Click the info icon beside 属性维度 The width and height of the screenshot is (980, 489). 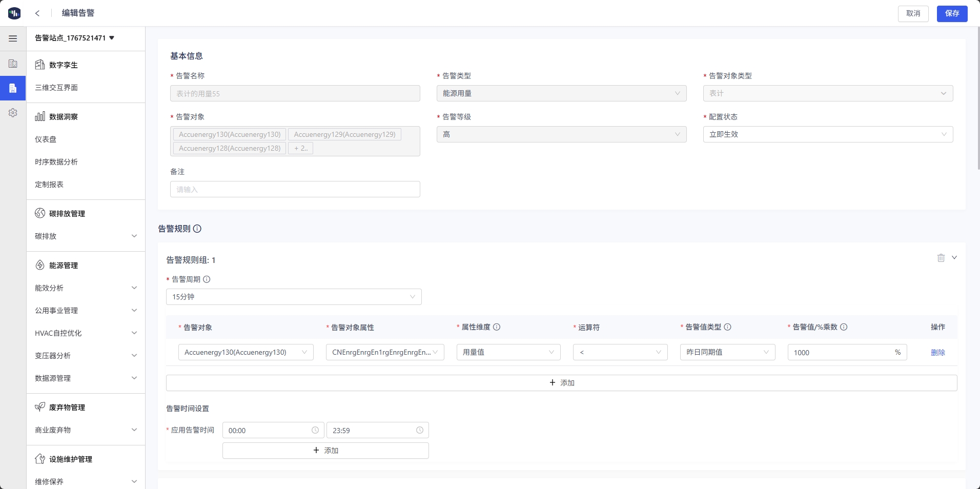[x=497, y=327]
